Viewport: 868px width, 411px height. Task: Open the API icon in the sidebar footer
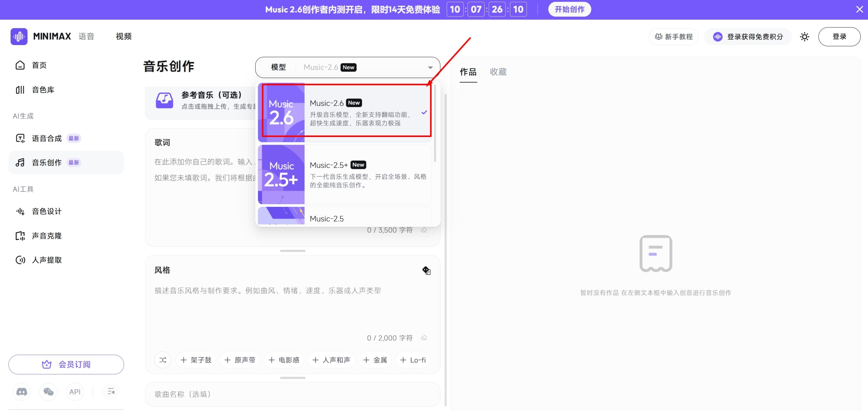(75, 392)
